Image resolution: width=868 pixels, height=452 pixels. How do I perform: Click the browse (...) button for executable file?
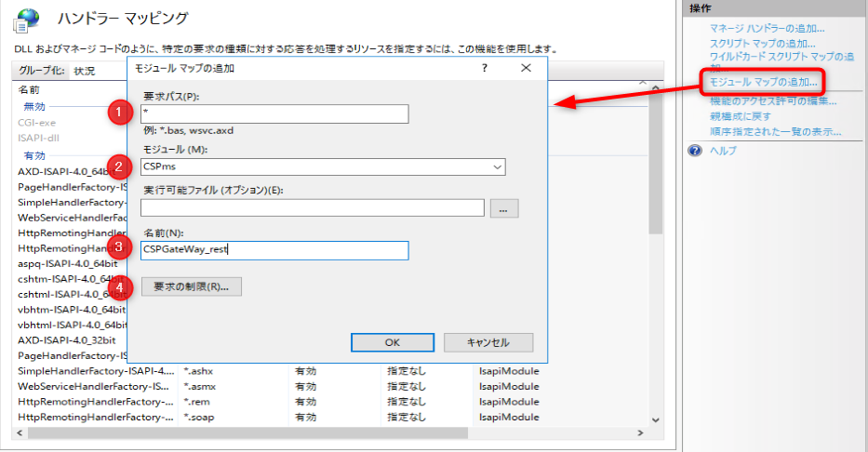pyautogui.click(x=503, y=208)
